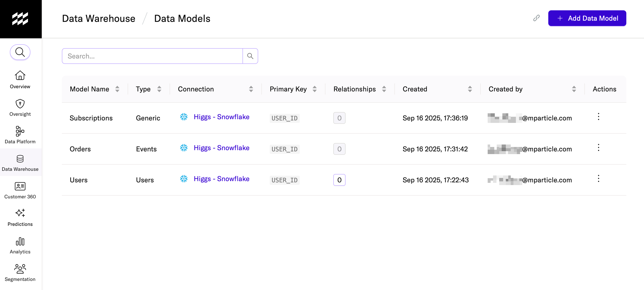Sort by Created by column

pos(574,89)
